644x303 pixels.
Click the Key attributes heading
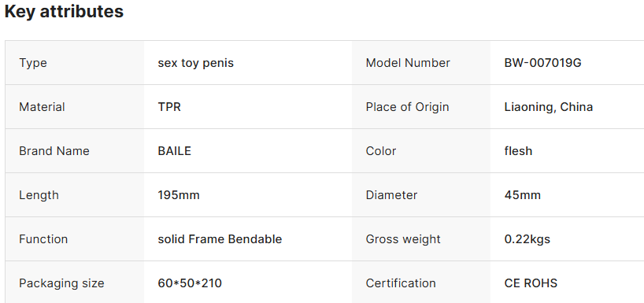[64, 12]
